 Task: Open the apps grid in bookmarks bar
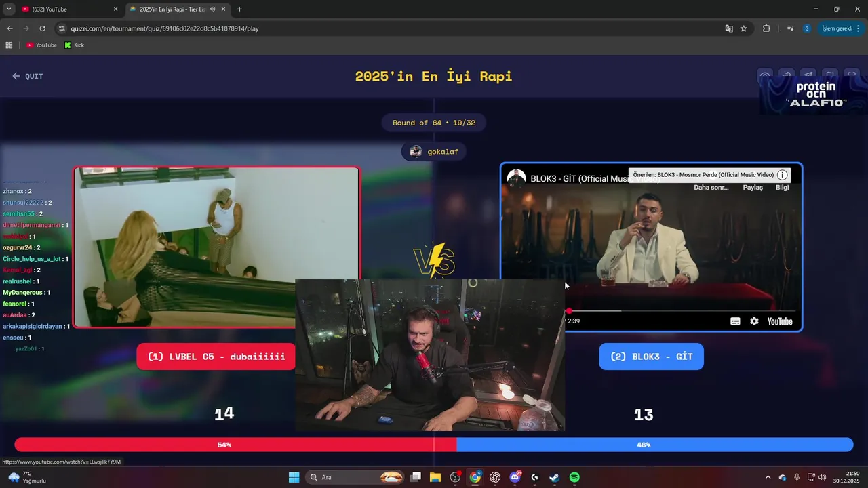point(9,45)
